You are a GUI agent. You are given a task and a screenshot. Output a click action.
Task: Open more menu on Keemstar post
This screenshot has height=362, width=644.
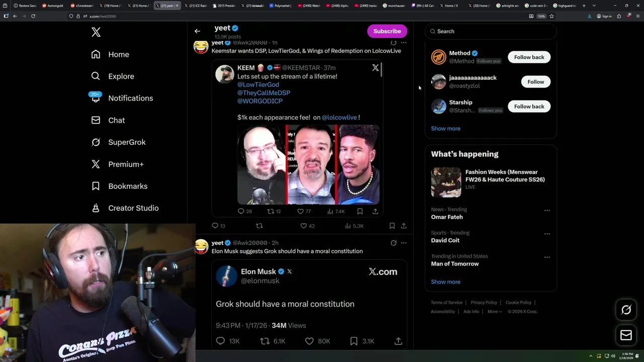pyautogui.click(x=404, y=43)
